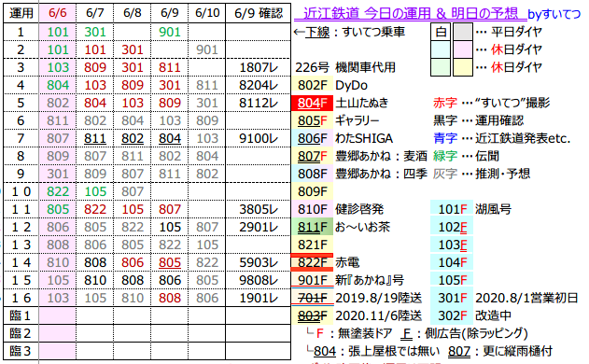Image resolution: width=589 pixels, height=364 pixels.
Task: Select the 802F DyDo train cell
Action: (312, 85)
